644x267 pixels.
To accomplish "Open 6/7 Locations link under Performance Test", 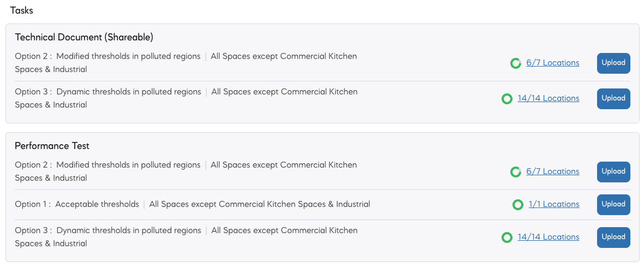I will [553, 171].
